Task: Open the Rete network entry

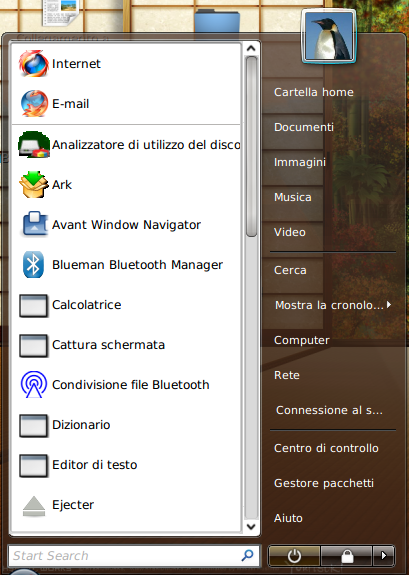Action: [286, 375]
